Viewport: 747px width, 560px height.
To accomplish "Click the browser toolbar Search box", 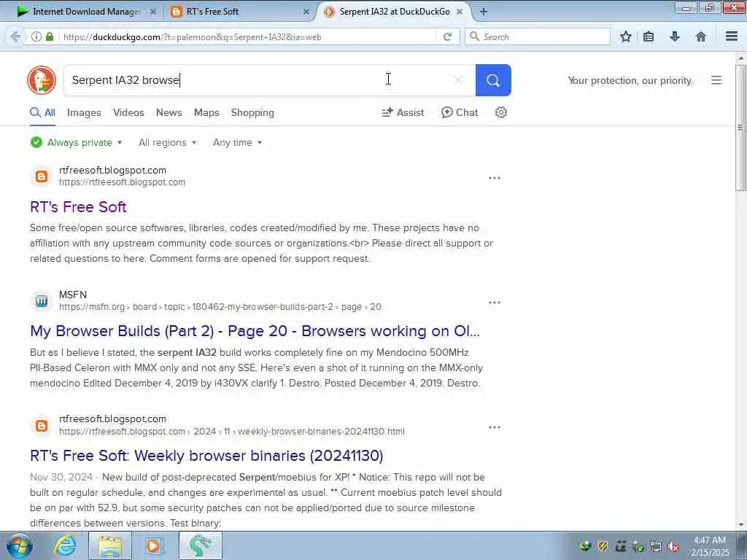I will click(x=538, y=36).
